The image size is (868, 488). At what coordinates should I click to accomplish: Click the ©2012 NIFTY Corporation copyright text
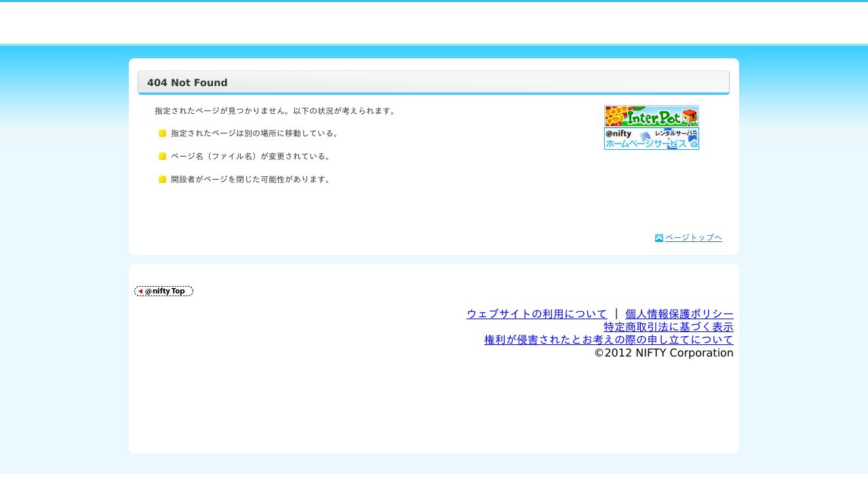(x=663, y=352)
